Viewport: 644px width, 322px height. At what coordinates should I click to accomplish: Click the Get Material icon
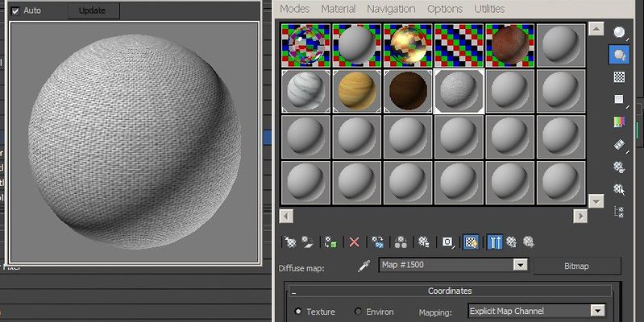(x=289, y=242)
